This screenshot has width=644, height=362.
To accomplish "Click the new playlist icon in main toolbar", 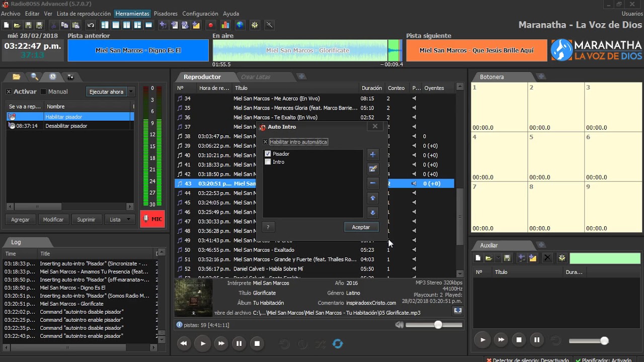I will click(x=6, y=25).
